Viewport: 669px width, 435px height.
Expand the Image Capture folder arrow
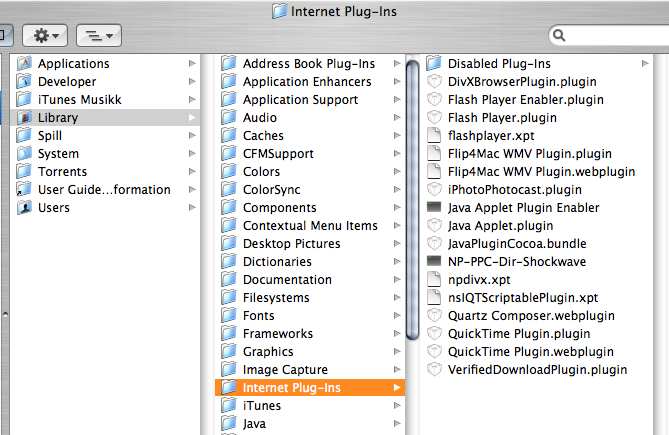397,370
